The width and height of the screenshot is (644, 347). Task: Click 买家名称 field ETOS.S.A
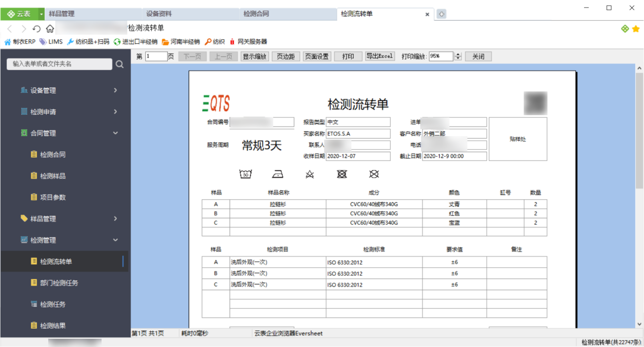[358, 134]
